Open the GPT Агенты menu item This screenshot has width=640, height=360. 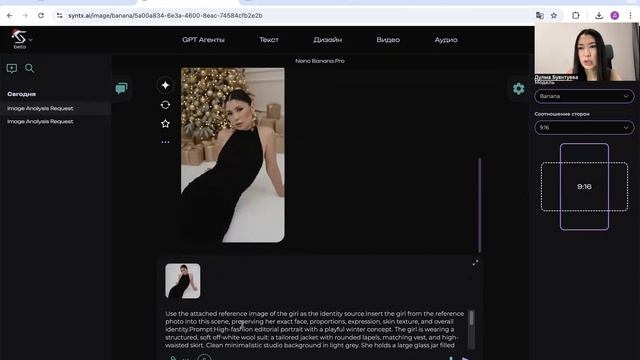tap(203, 40)
